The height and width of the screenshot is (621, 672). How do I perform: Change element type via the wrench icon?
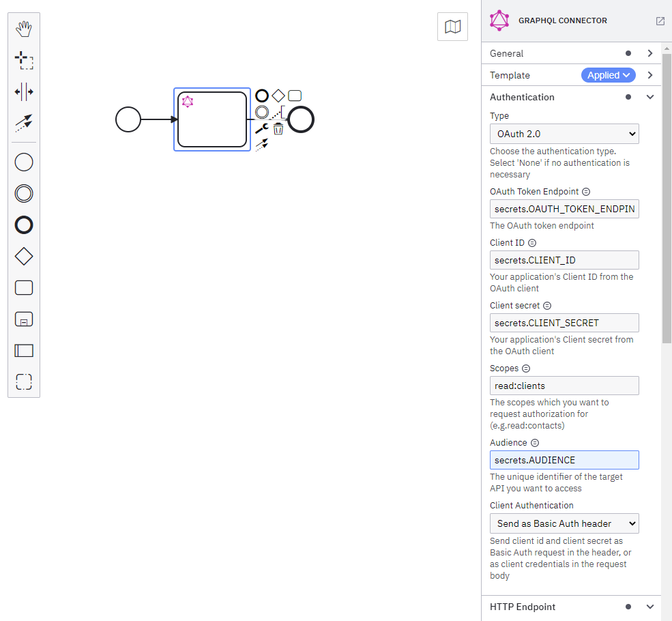click(x=262, y=129)
